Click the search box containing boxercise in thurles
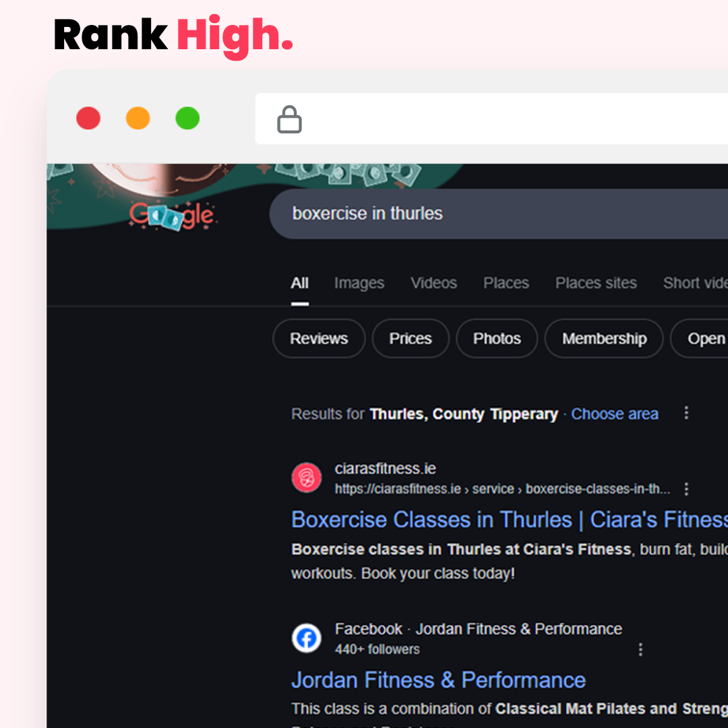The height and width of the screenshot is (728, 728). [499, 214]
